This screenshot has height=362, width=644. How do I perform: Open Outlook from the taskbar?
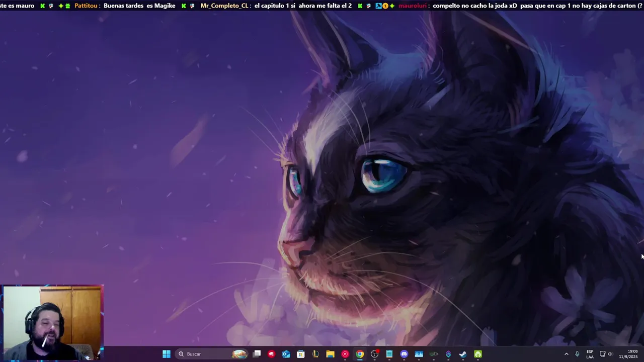pos(286,354)
